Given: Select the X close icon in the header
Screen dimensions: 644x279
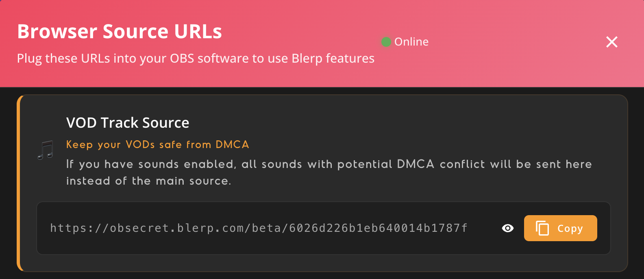Looking at the screenshot, I should 611,42.
